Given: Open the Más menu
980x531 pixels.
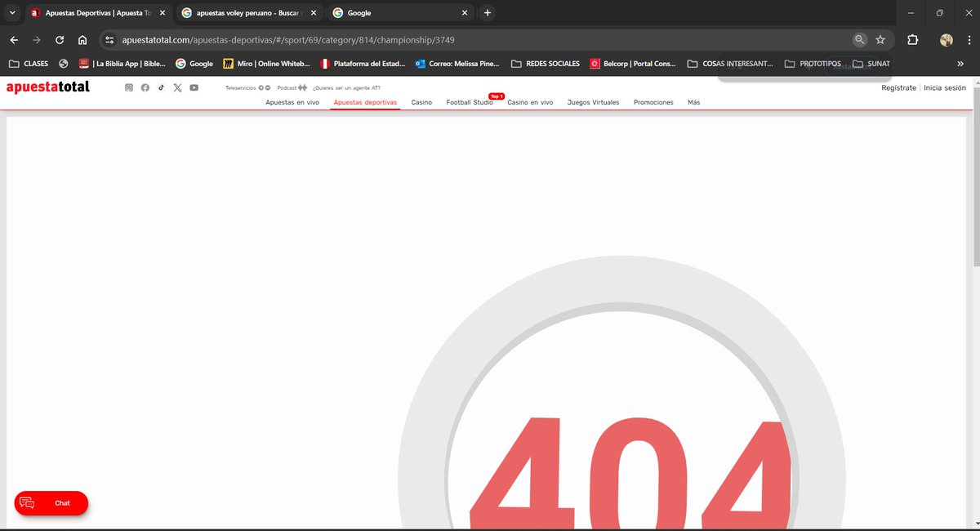Looking at the screenshot, I should pos(693,103).
